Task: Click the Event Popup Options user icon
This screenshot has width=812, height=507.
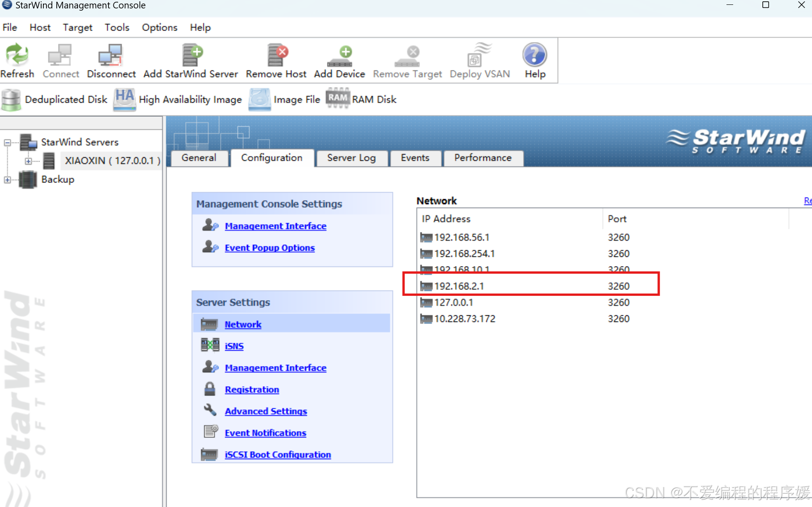Action: pos(210,247)
